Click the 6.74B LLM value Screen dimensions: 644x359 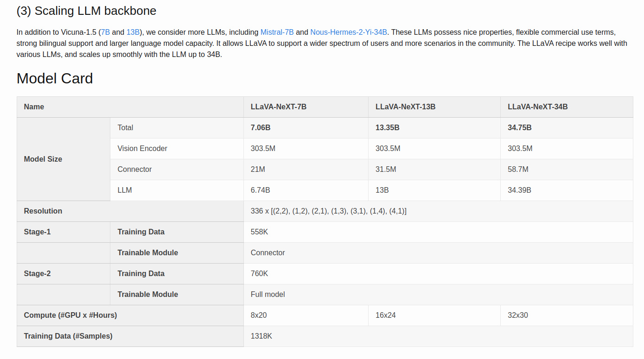click(261, 190)
